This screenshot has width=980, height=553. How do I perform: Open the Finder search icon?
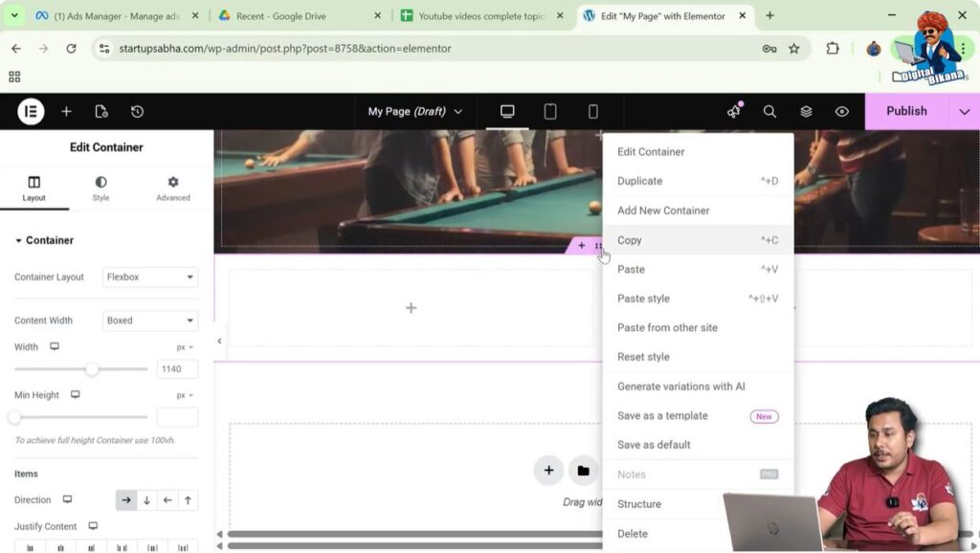pyautogui.click(x=769, y=111)
